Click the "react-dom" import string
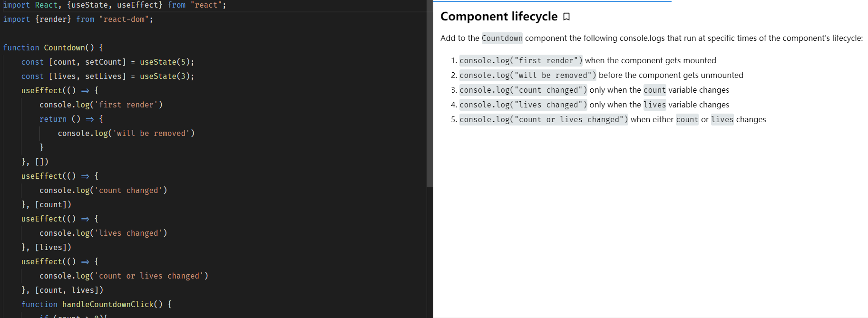868x318 pixels. pyautogui.click(x=126, y=19)
